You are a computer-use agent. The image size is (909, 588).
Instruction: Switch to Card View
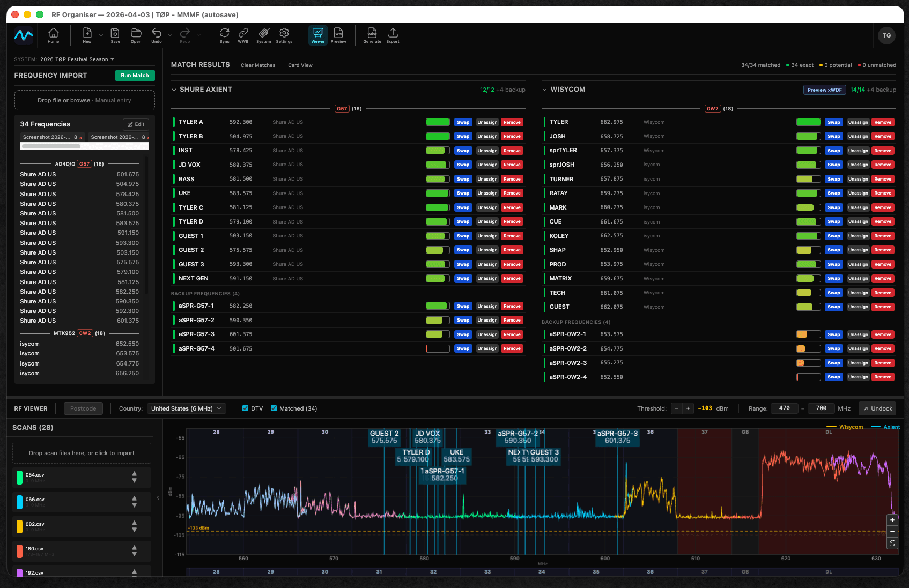(300, 65)
